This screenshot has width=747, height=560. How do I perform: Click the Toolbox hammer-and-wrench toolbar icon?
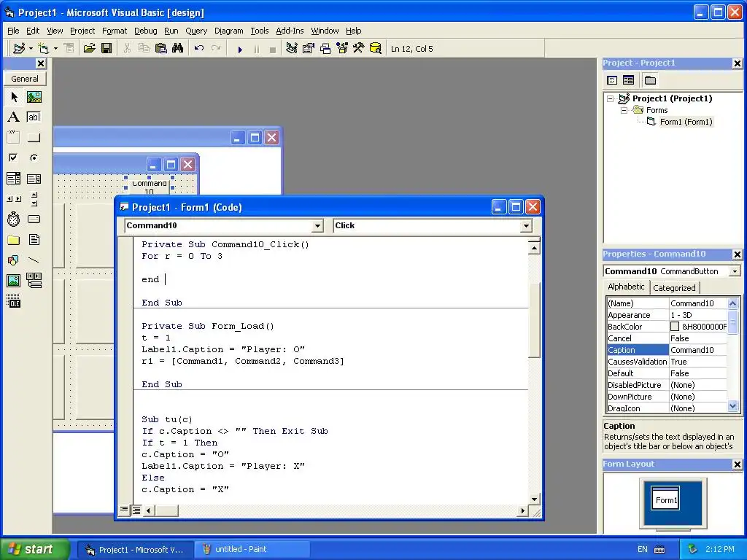click(x=359, y=48)
